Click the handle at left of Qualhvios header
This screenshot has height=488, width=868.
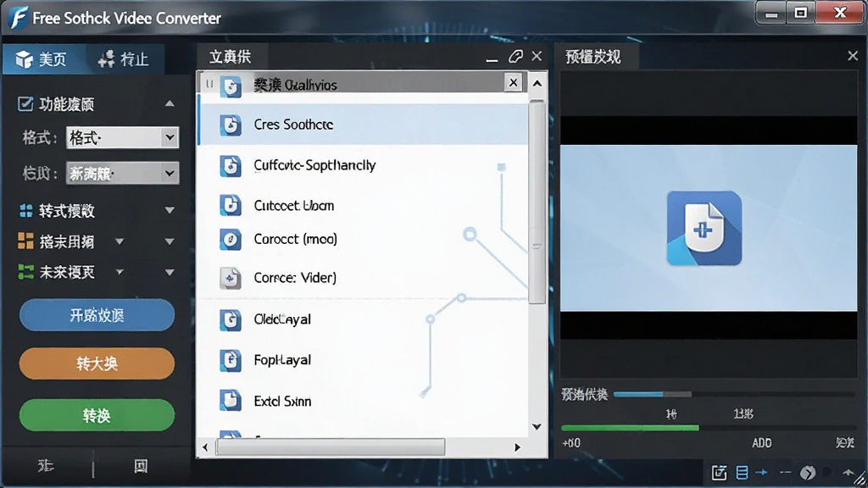click(x=209, y=84)
